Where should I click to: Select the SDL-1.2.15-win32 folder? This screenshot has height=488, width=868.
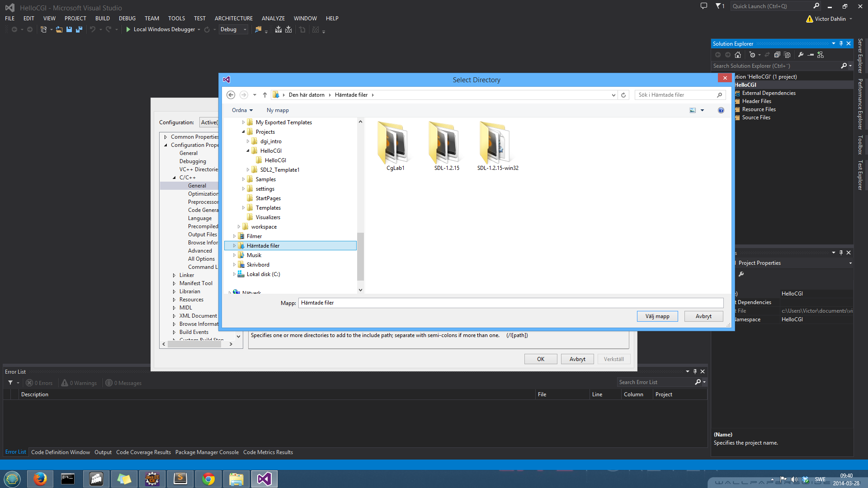tap(498, 146)
